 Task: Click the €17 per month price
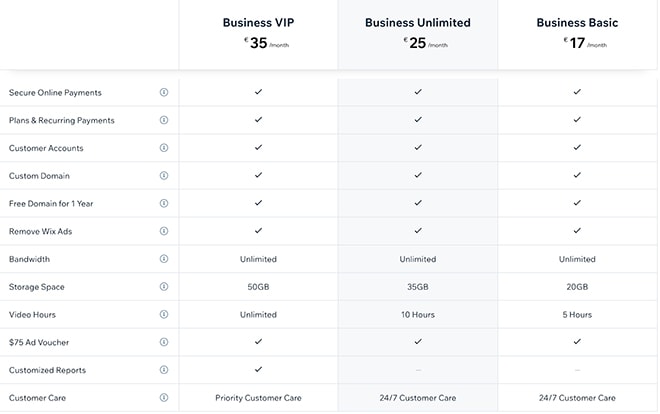(577, 43)
